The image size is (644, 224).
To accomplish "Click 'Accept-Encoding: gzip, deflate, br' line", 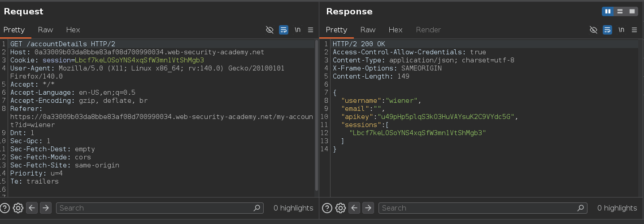I will coord(79,101).
